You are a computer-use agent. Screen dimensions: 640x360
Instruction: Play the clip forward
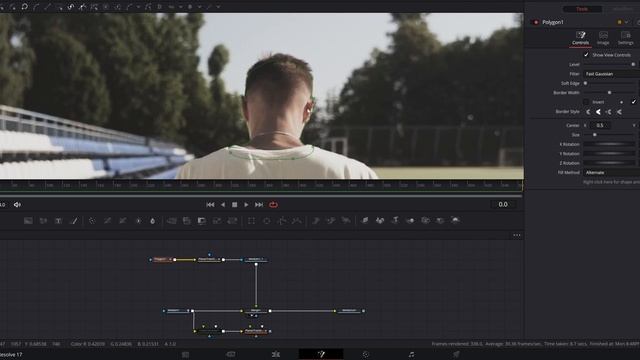(246, 204)
